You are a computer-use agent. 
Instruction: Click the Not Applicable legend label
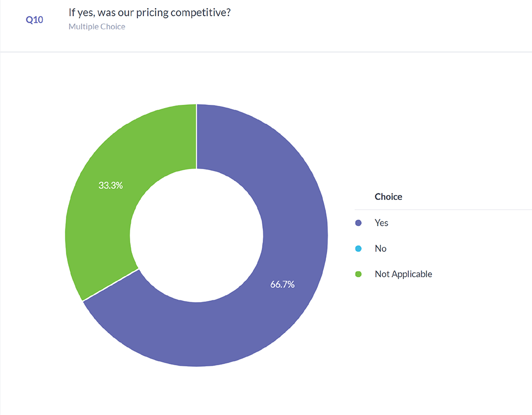pyautogui.click(x=403, y=274)
